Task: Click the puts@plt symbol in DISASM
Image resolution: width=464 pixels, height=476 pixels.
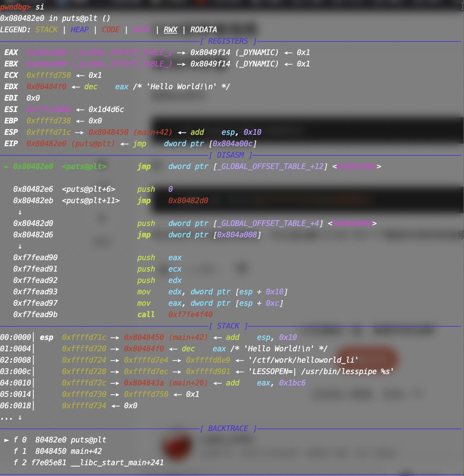Action: (84, 166)
